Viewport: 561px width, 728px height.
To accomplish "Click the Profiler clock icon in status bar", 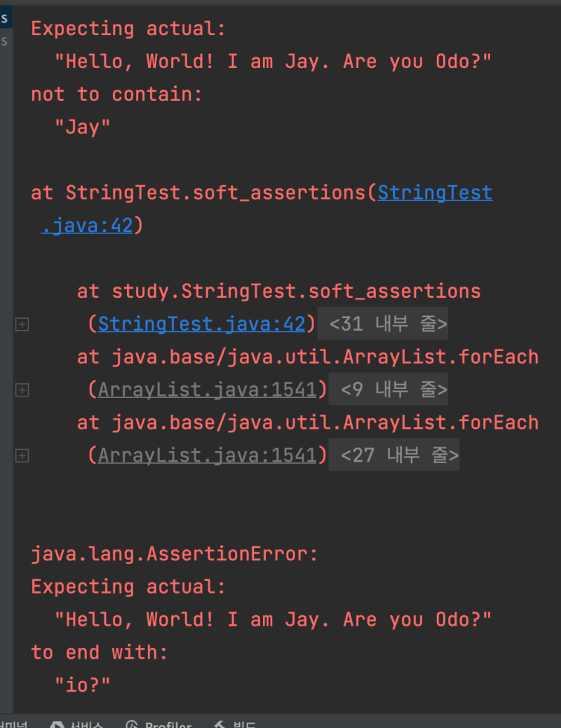I will click(x=134, y=724).
